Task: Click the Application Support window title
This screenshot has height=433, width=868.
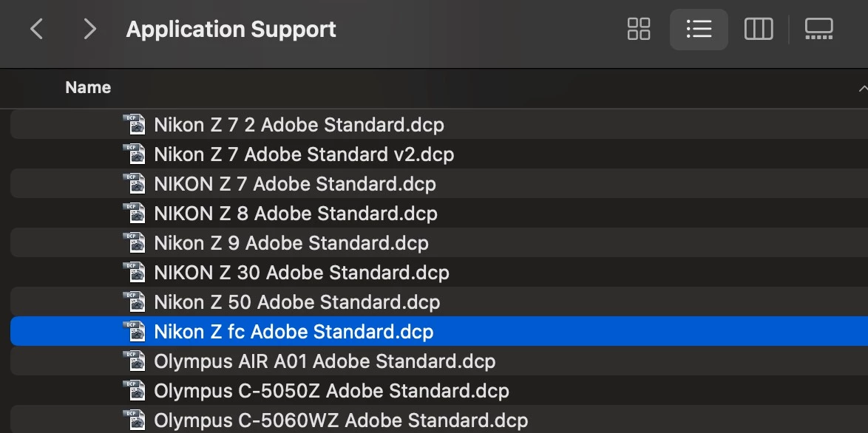Action: tap(231, 30)
